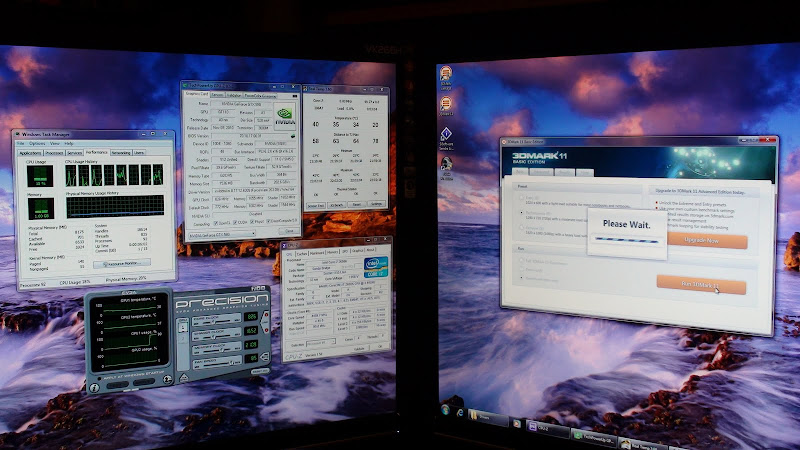The image size is (800, 450).
Task: Click the Resource Monitor button in Task Manager
Action: (122, 264)
